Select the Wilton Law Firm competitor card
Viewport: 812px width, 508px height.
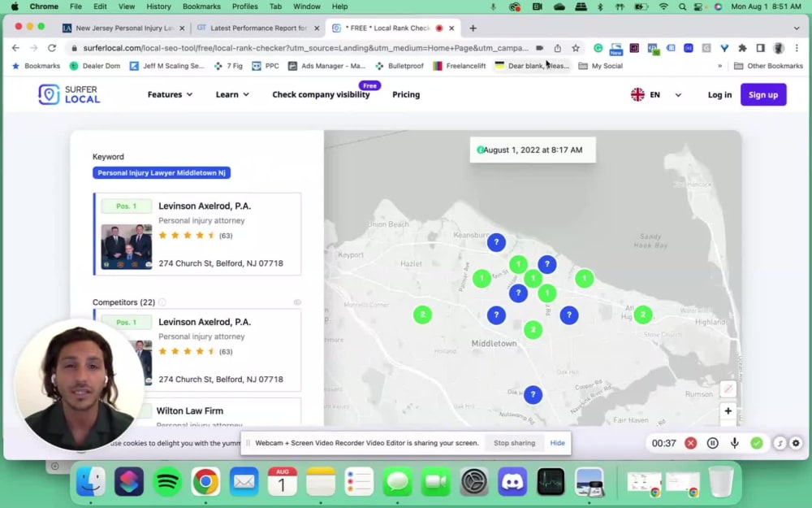click(x=197, y=412)
